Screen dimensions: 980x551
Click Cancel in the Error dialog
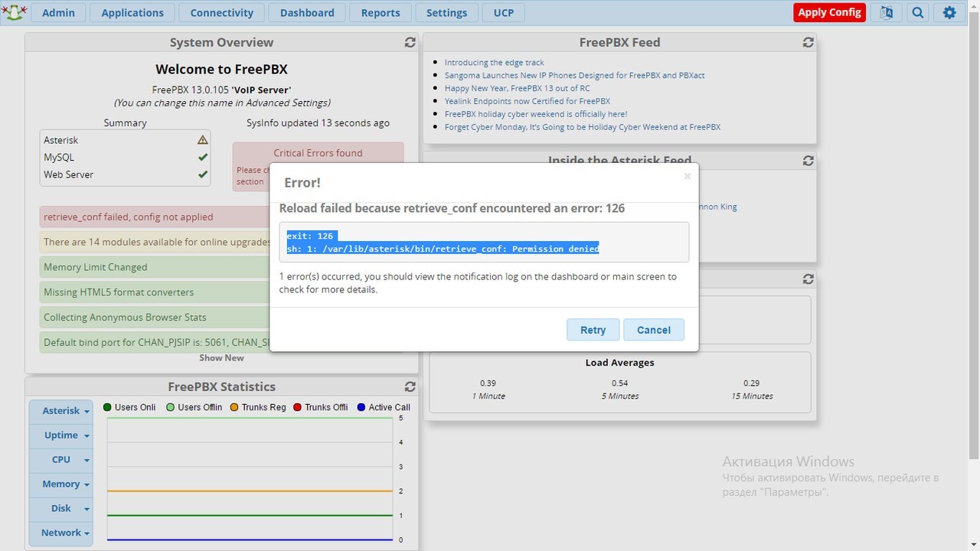pyautogui.click(x=654, y=330)
